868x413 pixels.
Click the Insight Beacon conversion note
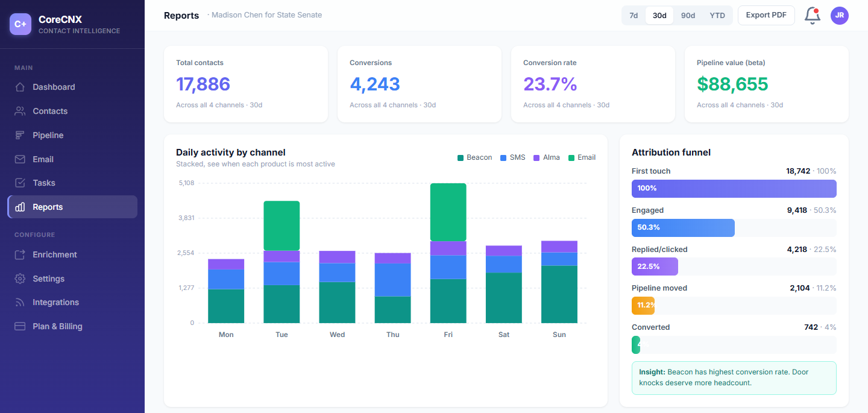click(734, 378)
